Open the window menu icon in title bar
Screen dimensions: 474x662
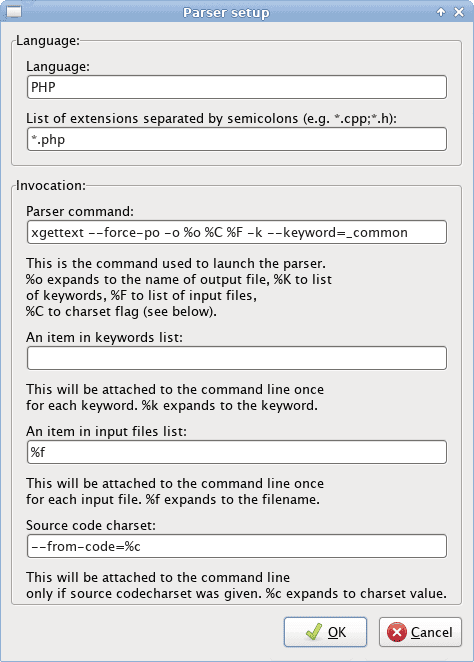14,12
